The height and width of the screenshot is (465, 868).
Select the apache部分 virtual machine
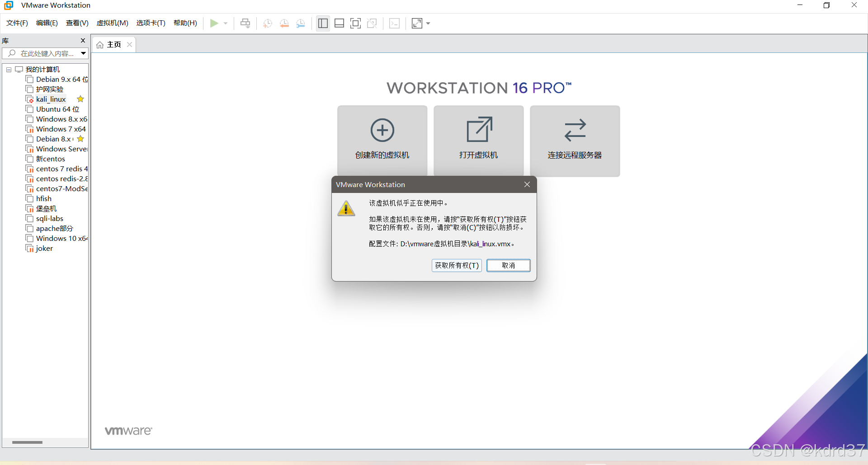pos(50,228)
